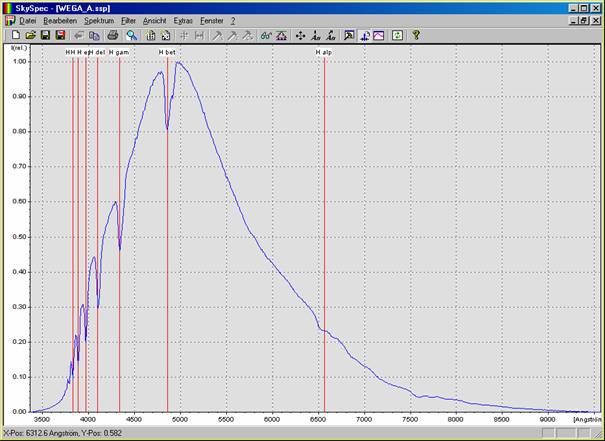This screenshot has height=441, width=605.
Task: Click the H alp spectral line marker
Action: (325, 51)
